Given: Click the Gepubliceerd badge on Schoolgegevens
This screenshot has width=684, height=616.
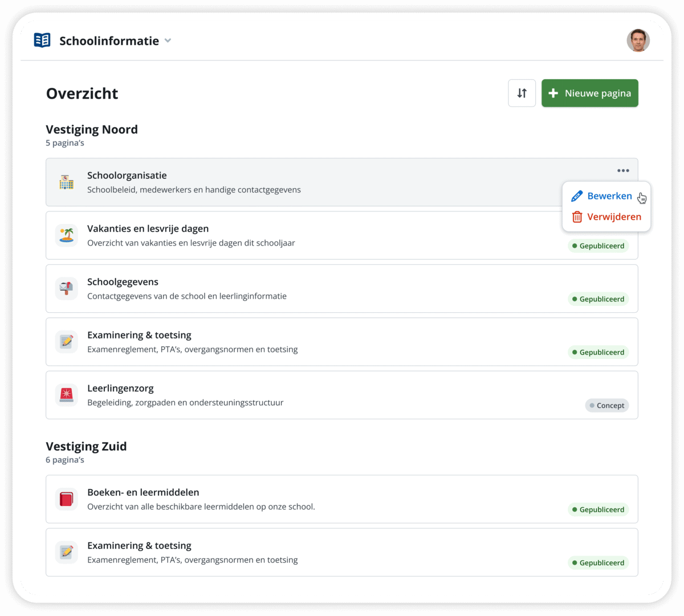Looking at the screenshot, I should click(x=598, y=299).
